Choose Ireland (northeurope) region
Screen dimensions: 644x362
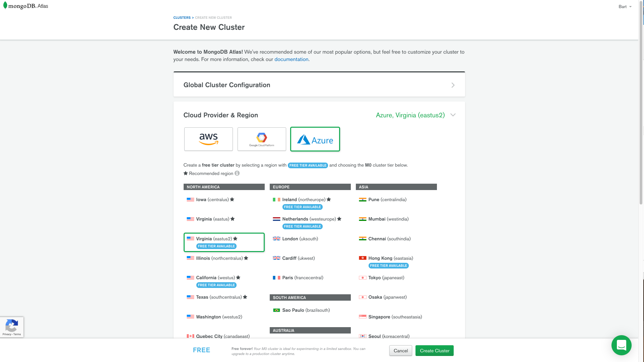310,203
